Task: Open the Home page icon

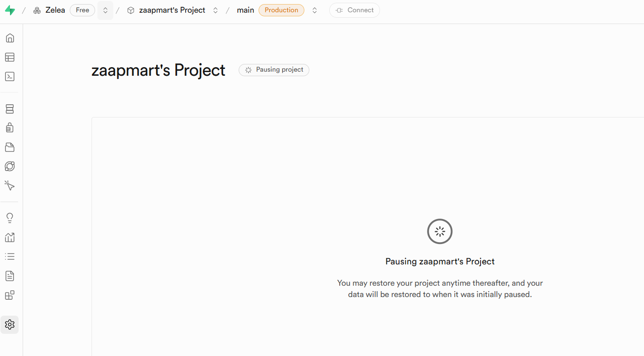Action: click(x=10, y=38)
